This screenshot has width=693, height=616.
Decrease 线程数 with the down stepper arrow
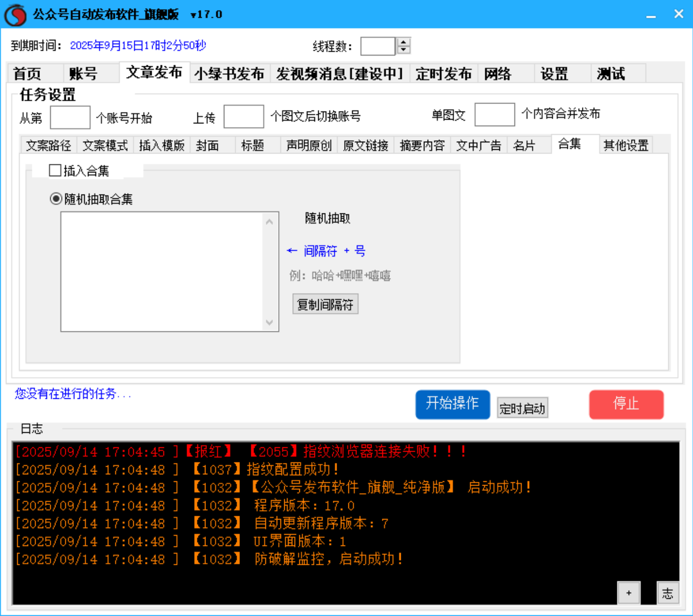click(x=403, y=51)
